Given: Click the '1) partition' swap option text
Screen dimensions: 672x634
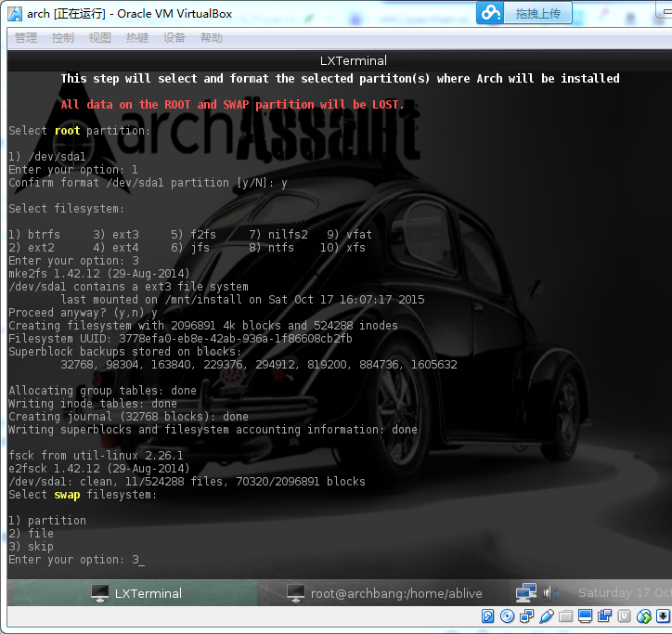Looking at the screenshot, I should (47, 521).
